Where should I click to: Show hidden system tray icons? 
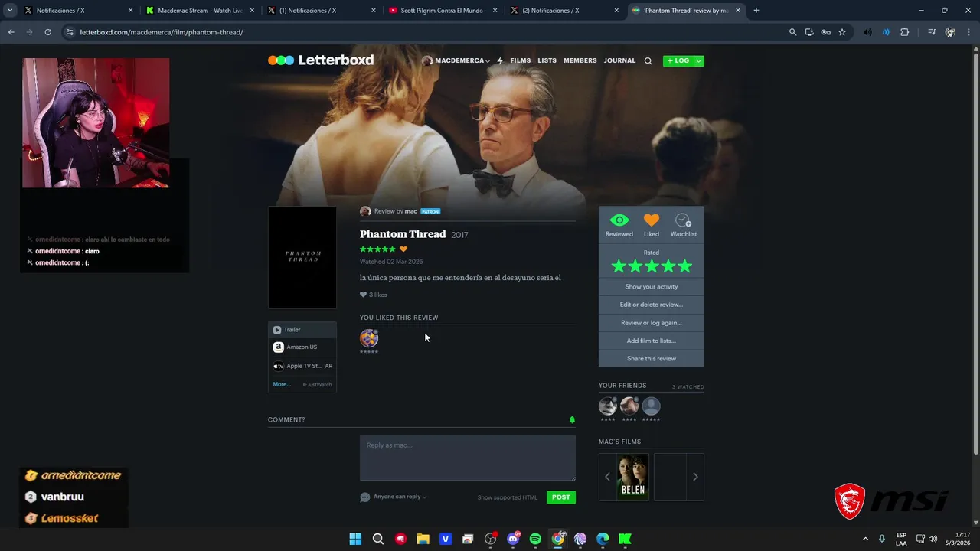tap(865, 539)
